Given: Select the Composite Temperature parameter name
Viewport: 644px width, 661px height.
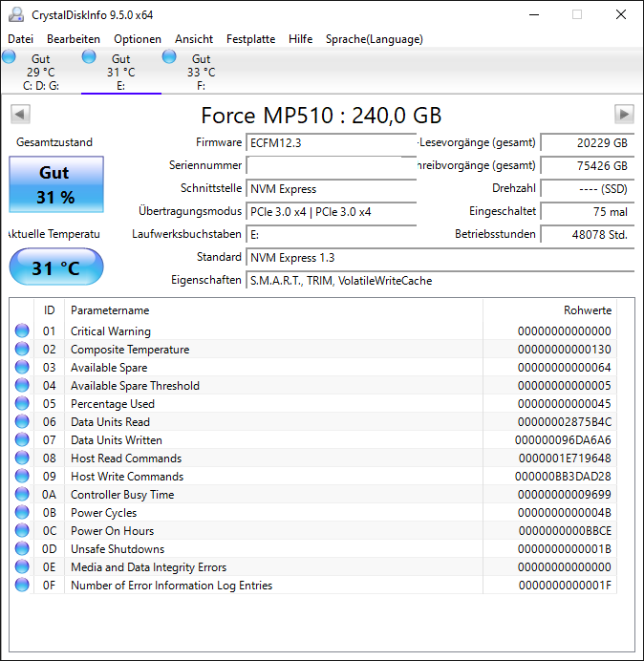Looking at the screenshot, I should pos(130,350).
